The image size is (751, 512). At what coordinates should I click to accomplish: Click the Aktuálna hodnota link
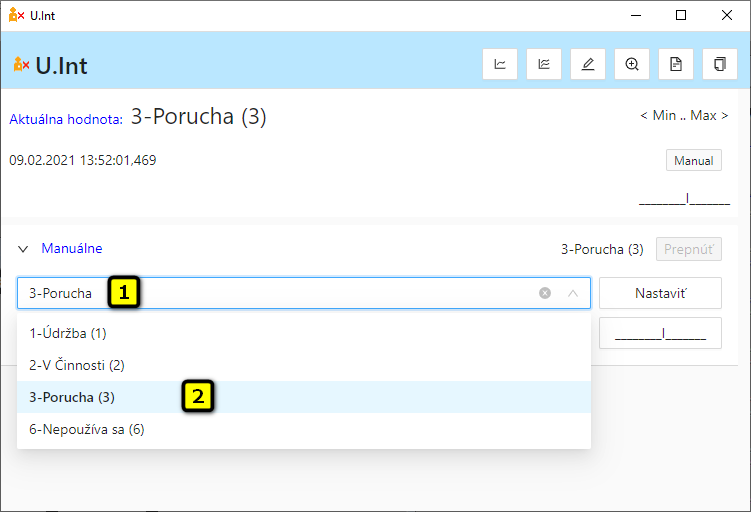(x=66, y=119)
